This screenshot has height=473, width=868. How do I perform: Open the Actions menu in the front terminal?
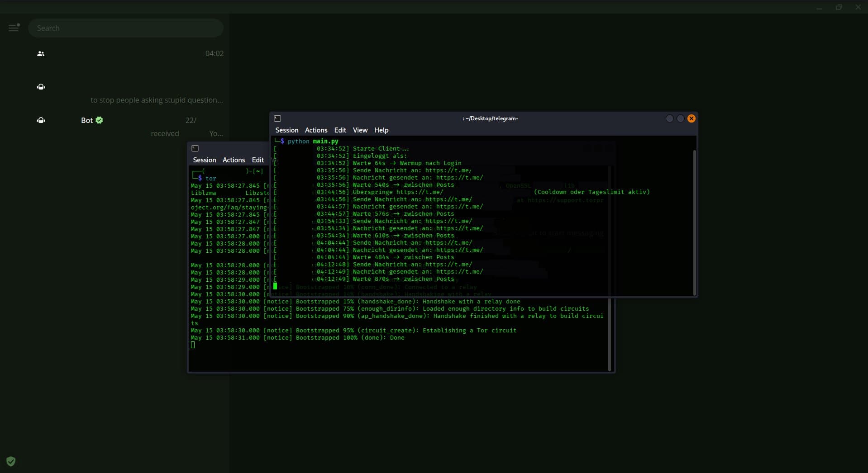tap(316, 130)
